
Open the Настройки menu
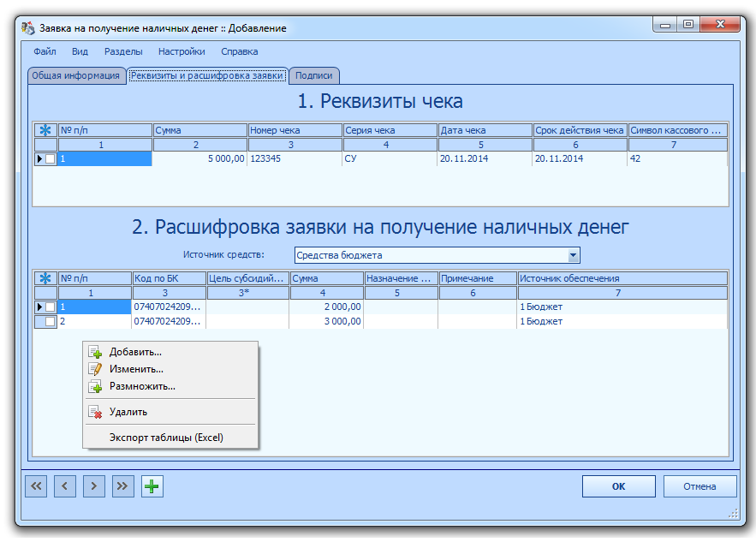pos(182,51)
